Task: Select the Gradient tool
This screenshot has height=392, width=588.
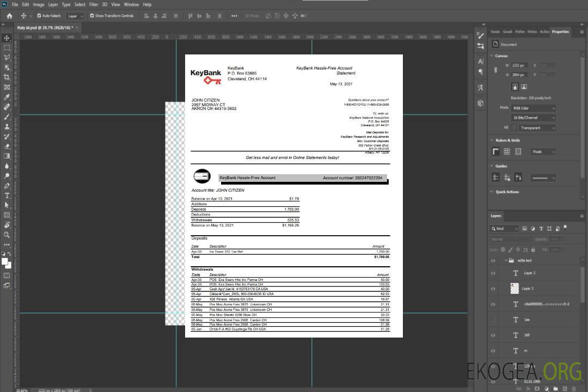Action: (x=7, y=156)
